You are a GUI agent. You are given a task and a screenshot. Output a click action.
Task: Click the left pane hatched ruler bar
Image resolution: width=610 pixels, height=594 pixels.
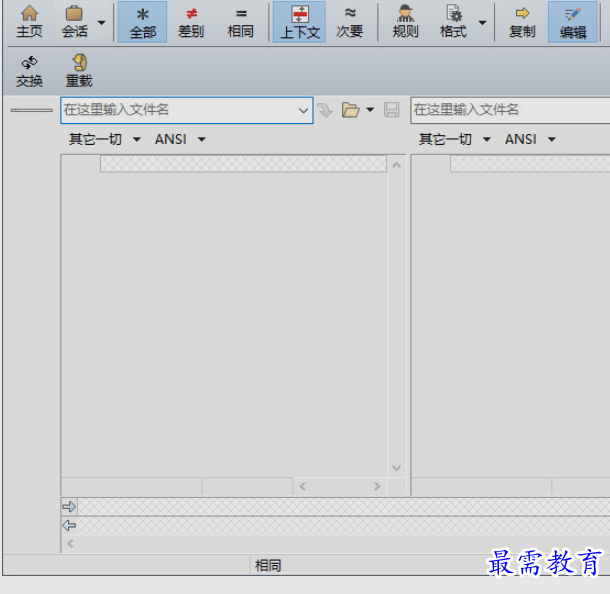click(x=243, y=164)
